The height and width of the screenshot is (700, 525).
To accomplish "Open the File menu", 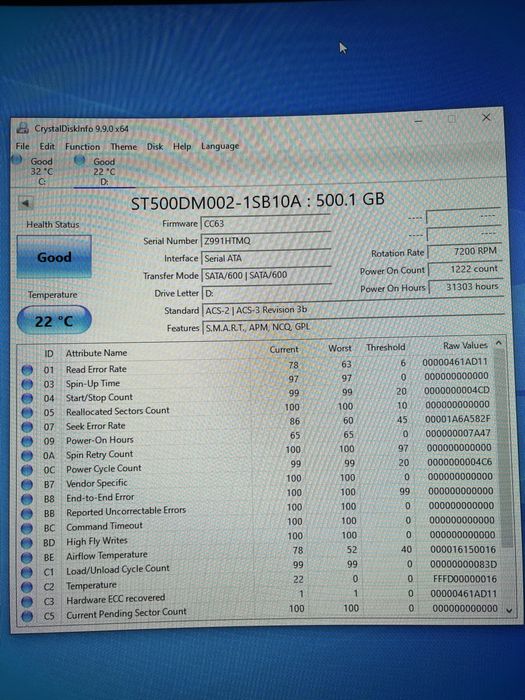I will click(22, 146).
